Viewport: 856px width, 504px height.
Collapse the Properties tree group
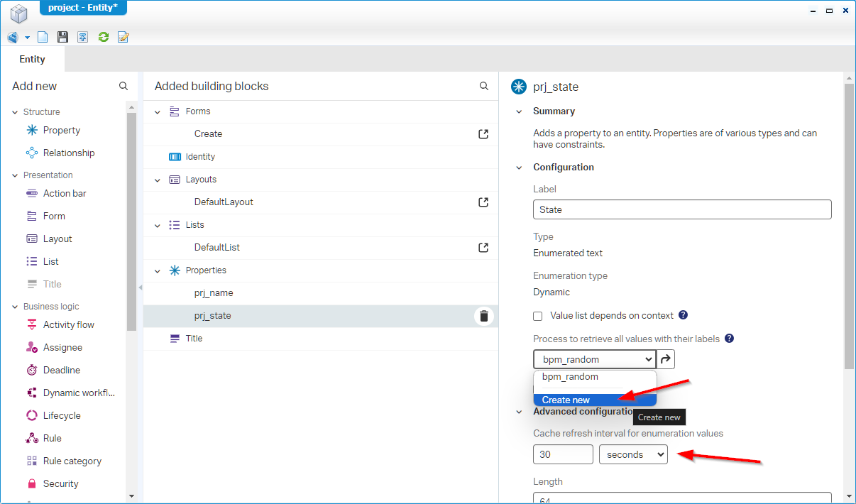[x=158, y=270]
